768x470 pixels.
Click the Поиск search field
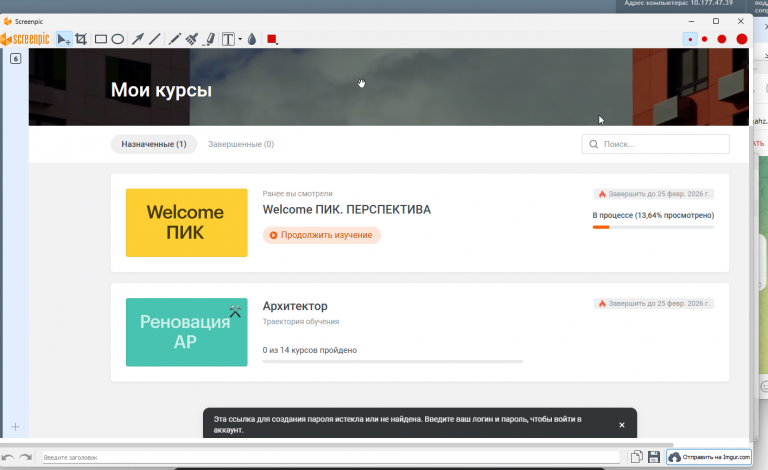point(655,144)
